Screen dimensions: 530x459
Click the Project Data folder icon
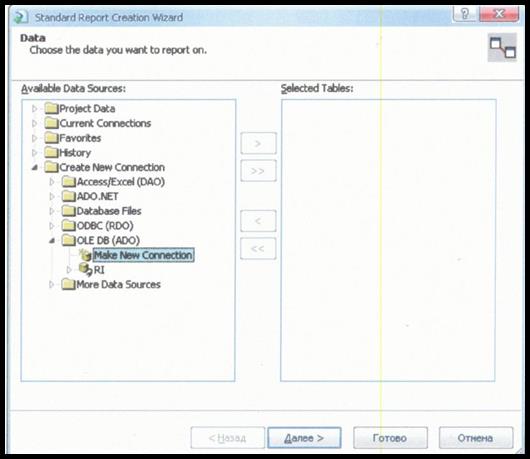coord(51,108)
